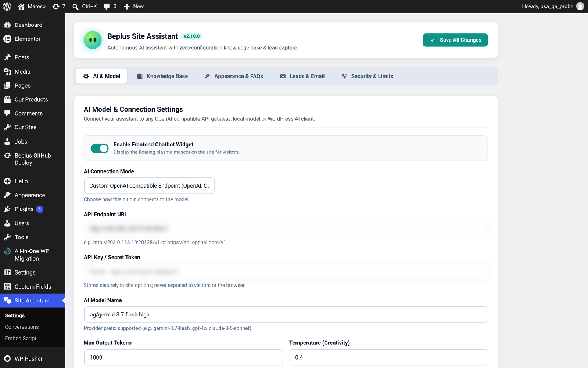Open the Ctrl+K search icon
Screen dimensions: 588x368
point(75,6)
